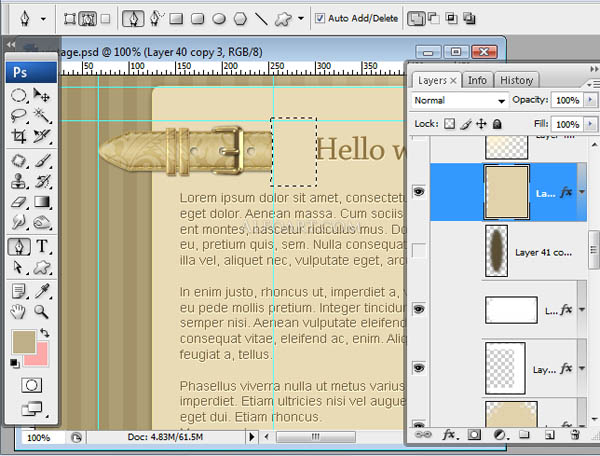600x456 pixels.
Task: Pick Rounded Rectangle shape in options bar
Action: point(197,18)
